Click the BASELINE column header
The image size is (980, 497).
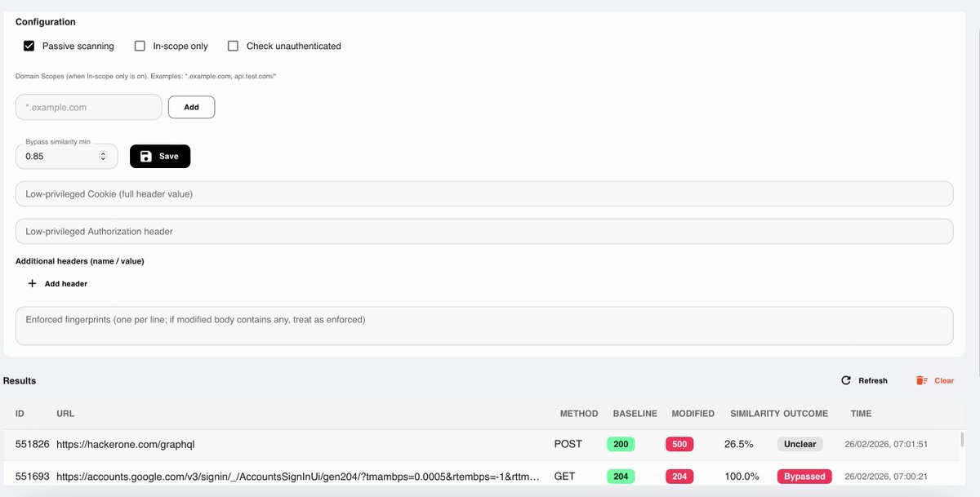pyautogui.click(x=635, y=414)
